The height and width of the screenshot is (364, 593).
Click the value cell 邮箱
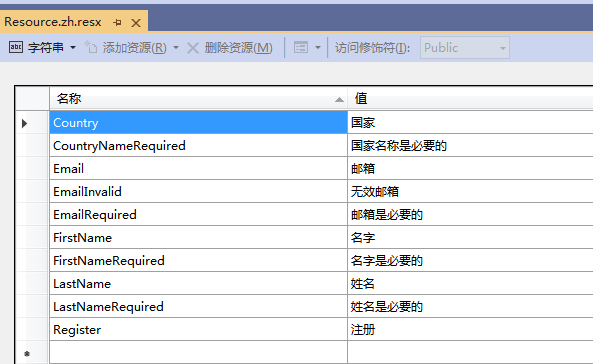click(x=470, y=168)
